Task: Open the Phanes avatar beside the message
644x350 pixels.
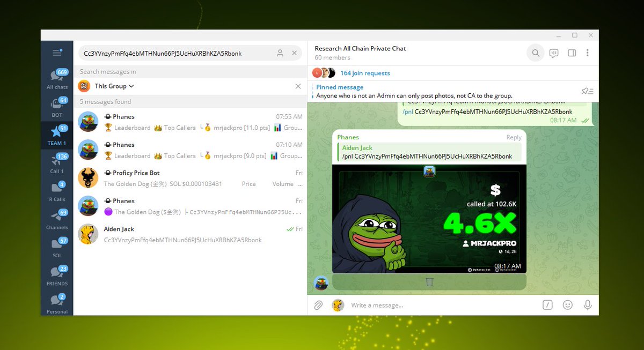Action: tap(321, 282)
